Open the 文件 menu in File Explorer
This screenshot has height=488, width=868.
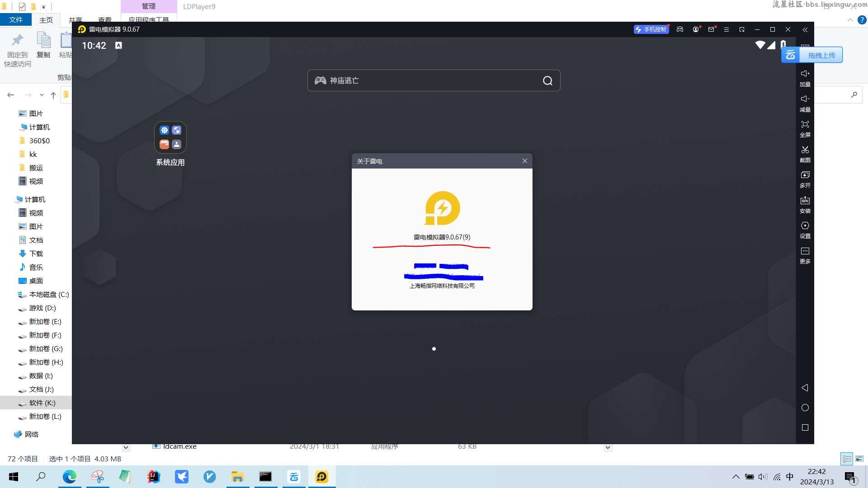tap(16, 20)
